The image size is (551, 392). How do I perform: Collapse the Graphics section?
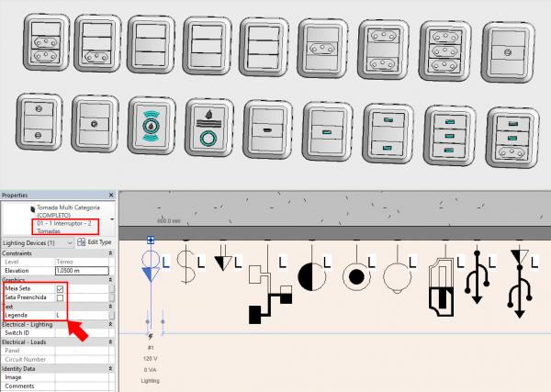(x=111, y=280)
